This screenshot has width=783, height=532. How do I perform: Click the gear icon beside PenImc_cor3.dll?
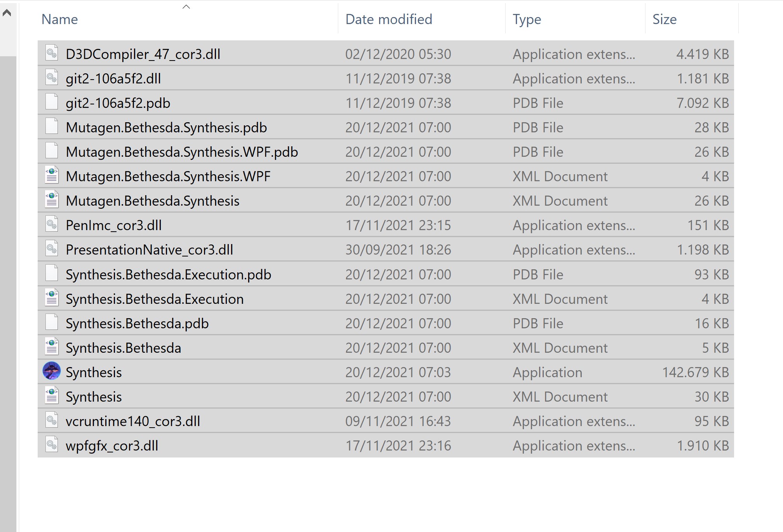tap(51, 225)
